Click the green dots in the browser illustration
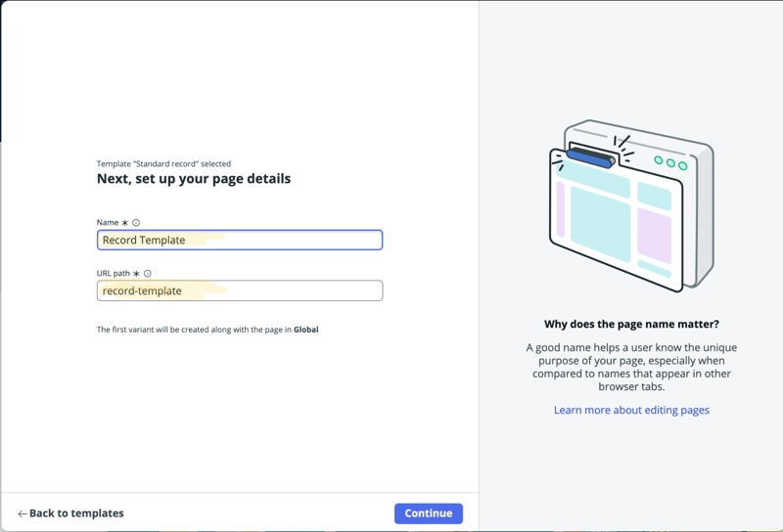Image resolution: width=783 pixels, height=532 pixels. 670,162
